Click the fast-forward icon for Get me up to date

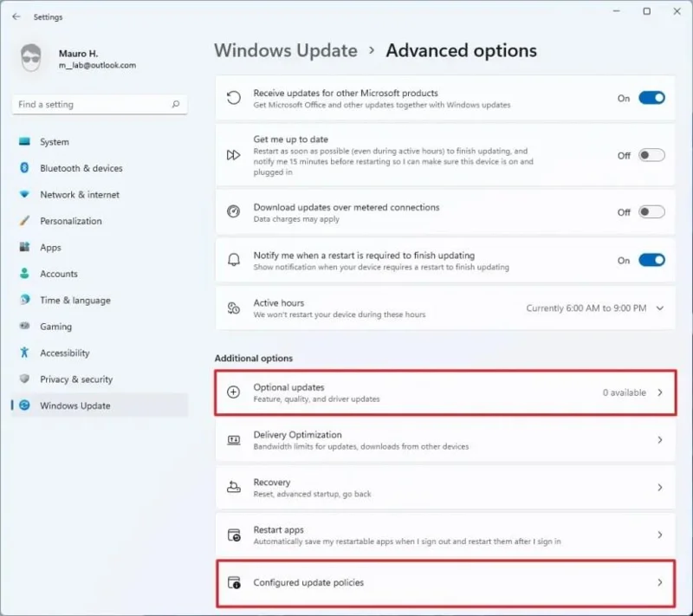[x=233, y=155]
